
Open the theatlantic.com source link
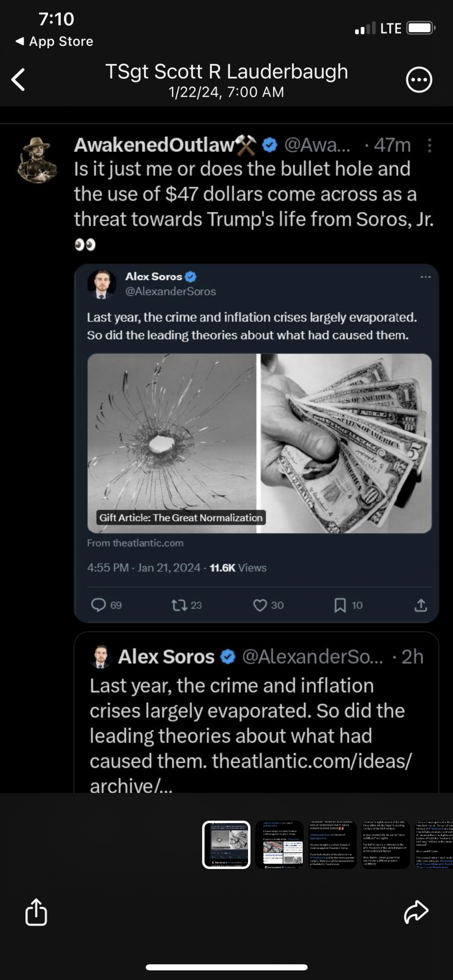(x=135, y=543)
